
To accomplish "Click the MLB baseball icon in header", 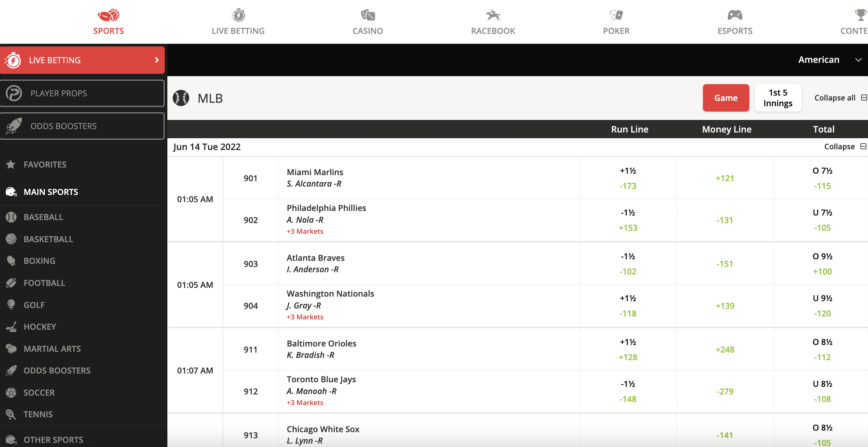I will click(181, 98).
